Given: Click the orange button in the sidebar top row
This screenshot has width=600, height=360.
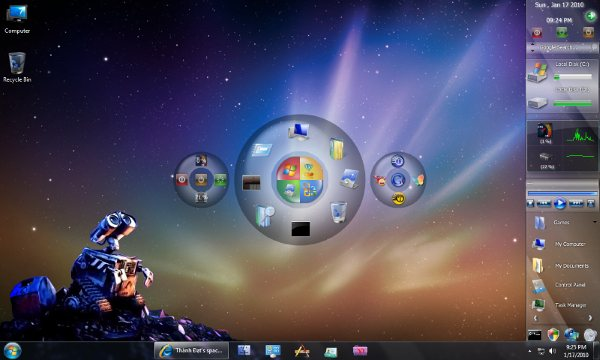Looking at the screenshot, I should click(588, 33).
